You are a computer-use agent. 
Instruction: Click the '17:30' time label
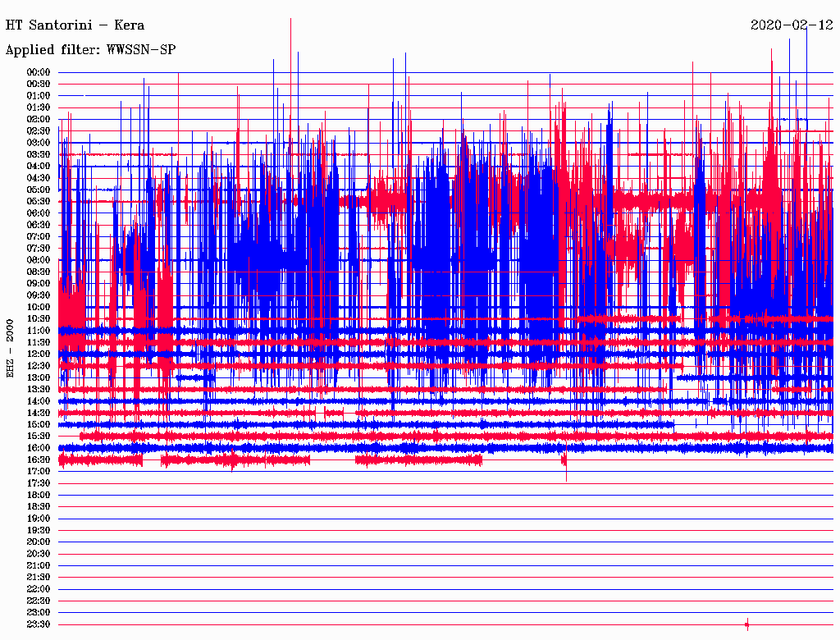point(39,483)
